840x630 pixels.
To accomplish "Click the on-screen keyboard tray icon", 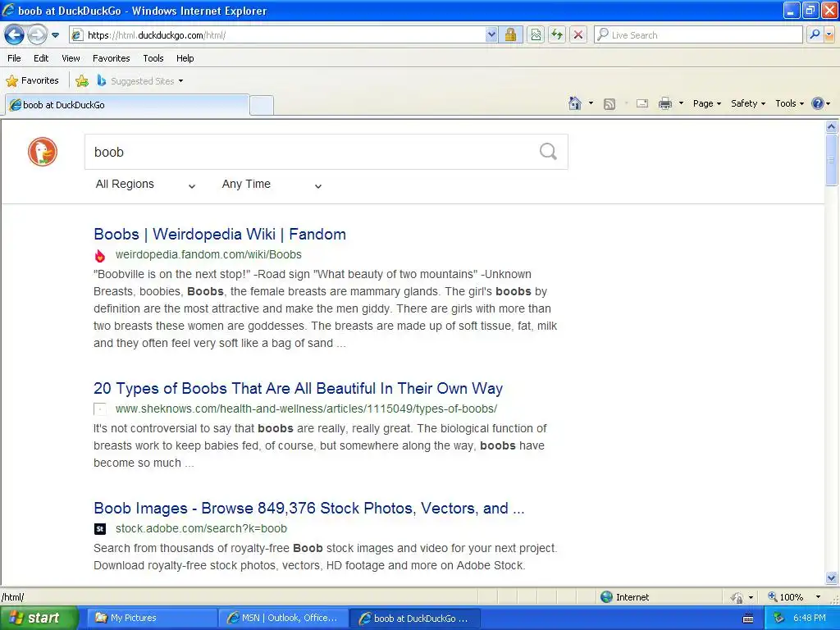I will coord(748,619).
